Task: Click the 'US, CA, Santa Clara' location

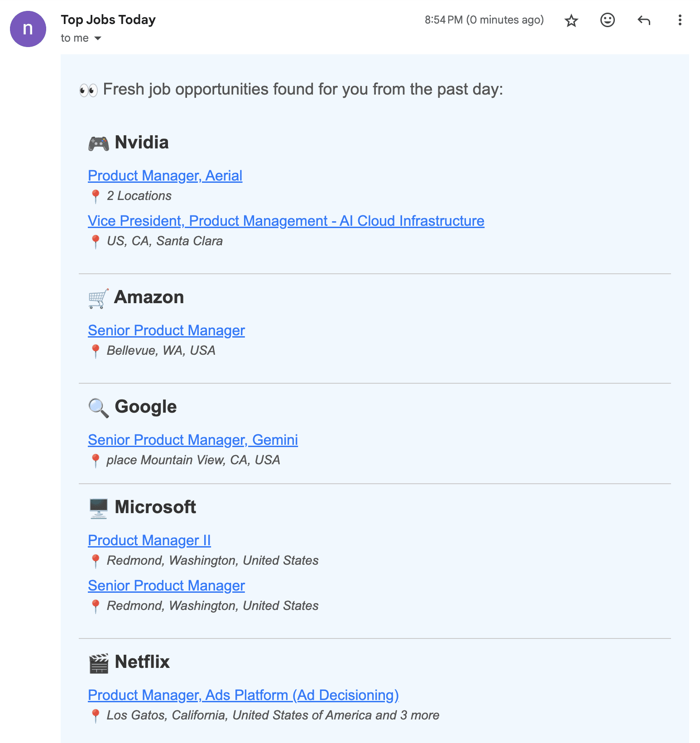Action: click(165, 241)
